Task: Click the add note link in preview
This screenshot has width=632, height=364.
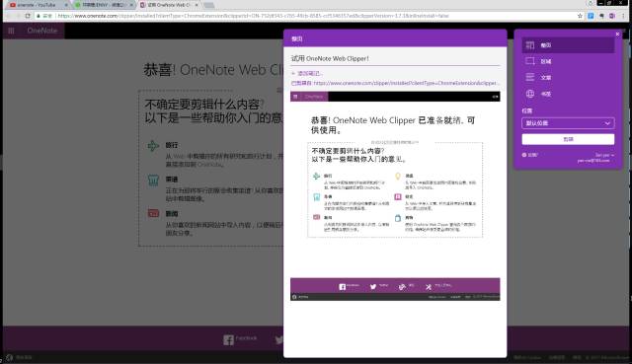Action: click(306, 73)
